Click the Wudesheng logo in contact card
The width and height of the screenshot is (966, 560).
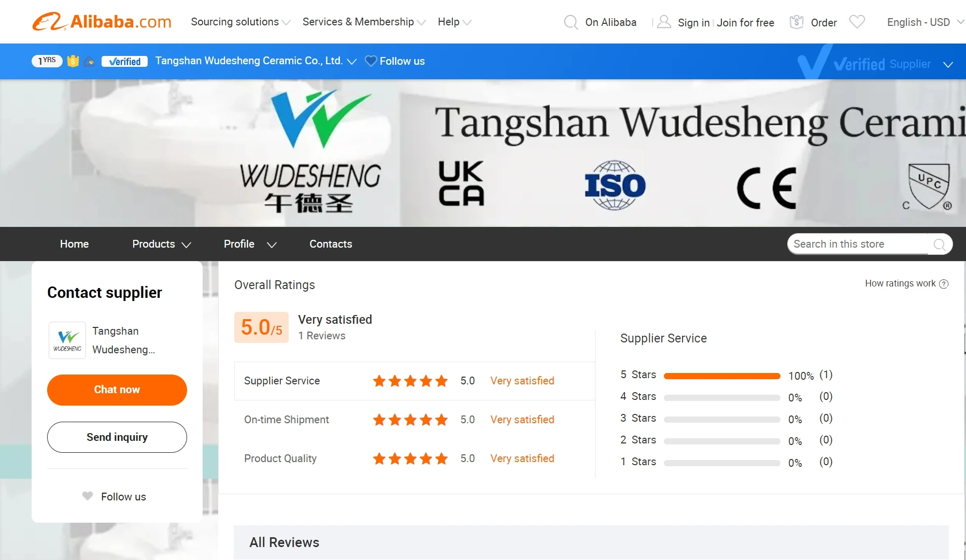tap(67, 340)
